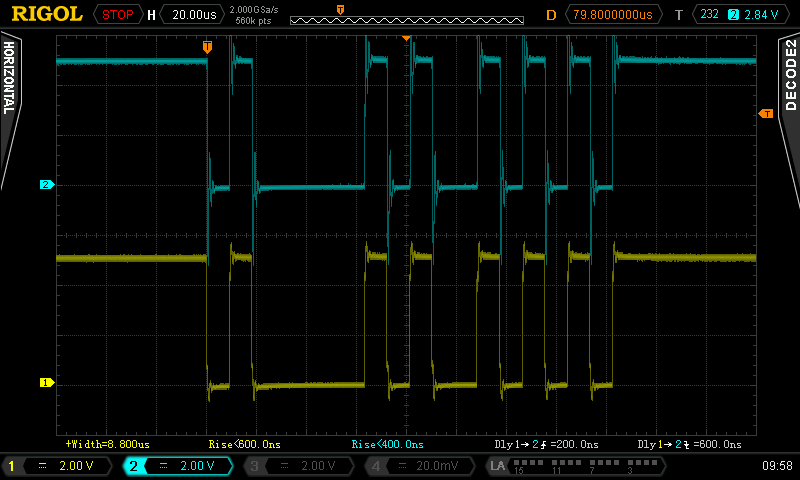Click the H horizontal scale label

tap(151, 15)
